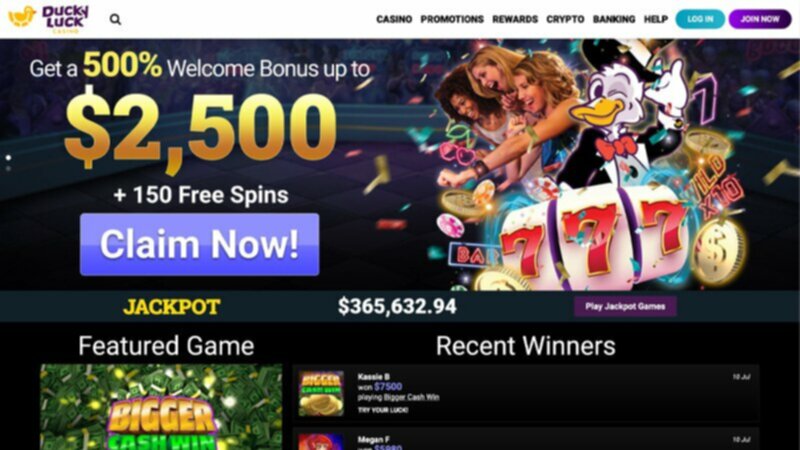This screenshot has width=800, height=450.
Task: Select the Bigger Cash Win winner thumbnail
Action: pyautogui.click(x=321, y=393)
